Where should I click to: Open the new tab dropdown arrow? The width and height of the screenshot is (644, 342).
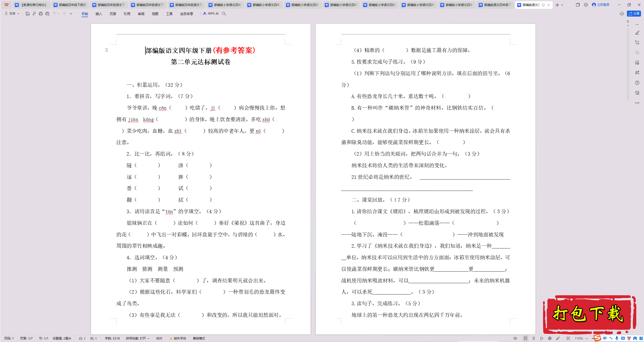click(562, 5)
